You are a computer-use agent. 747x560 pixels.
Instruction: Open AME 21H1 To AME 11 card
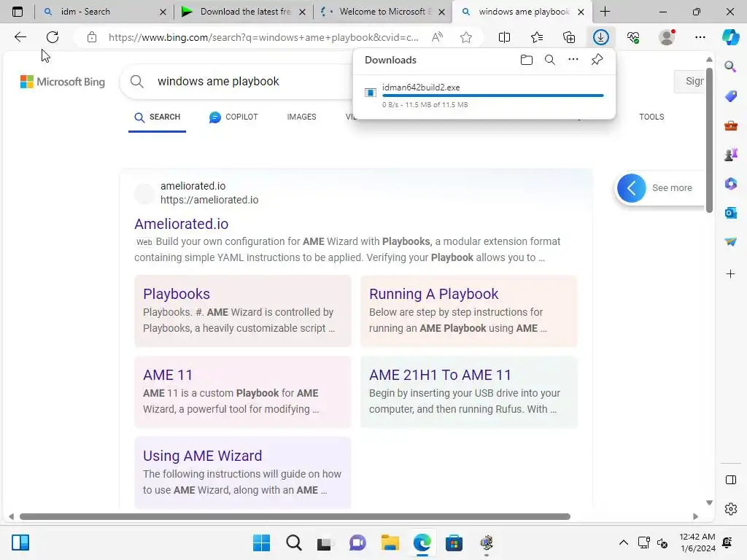pos(440,375)
